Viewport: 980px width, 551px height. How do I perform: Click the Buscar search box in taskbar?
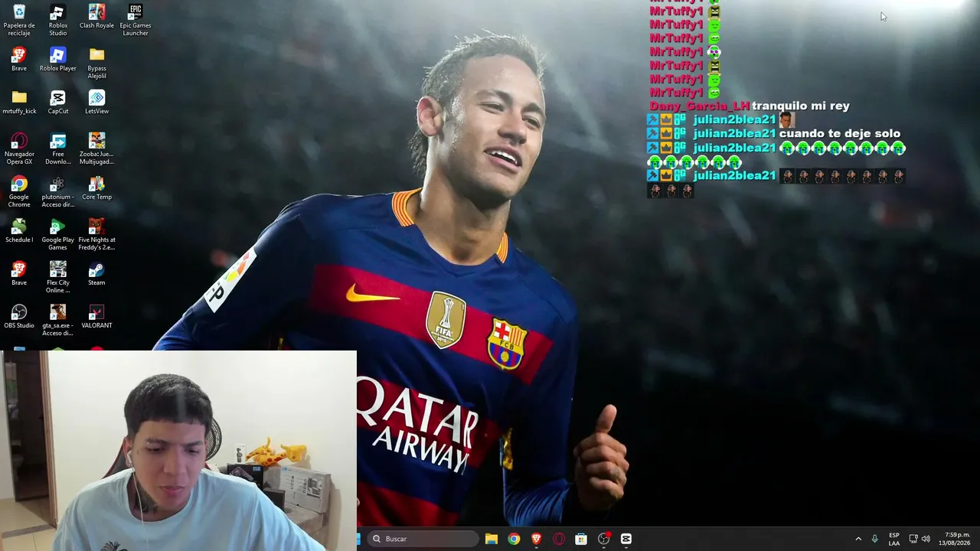tap(423, 539)
